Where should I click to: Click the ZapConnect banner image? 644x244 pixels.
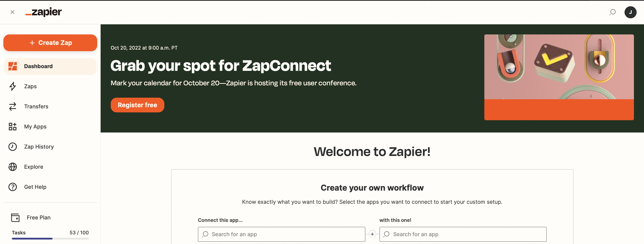(559, 77)
